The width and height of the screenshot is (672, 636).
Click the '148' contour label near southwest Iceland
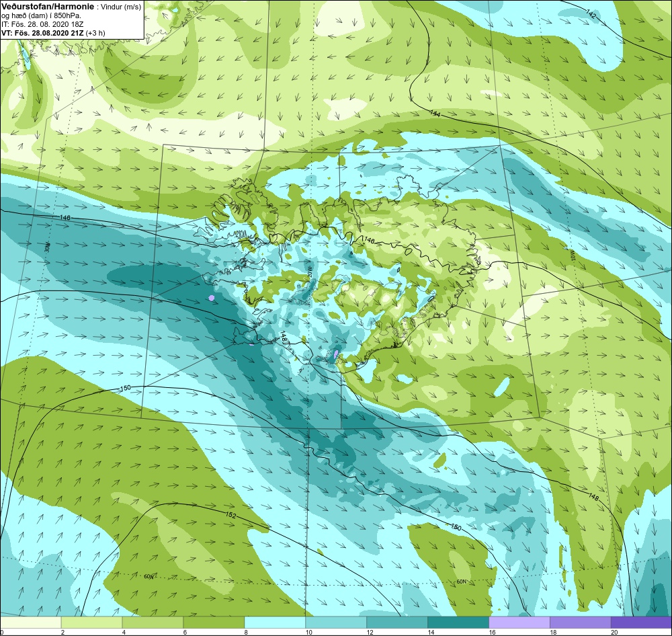coord(284,337)
